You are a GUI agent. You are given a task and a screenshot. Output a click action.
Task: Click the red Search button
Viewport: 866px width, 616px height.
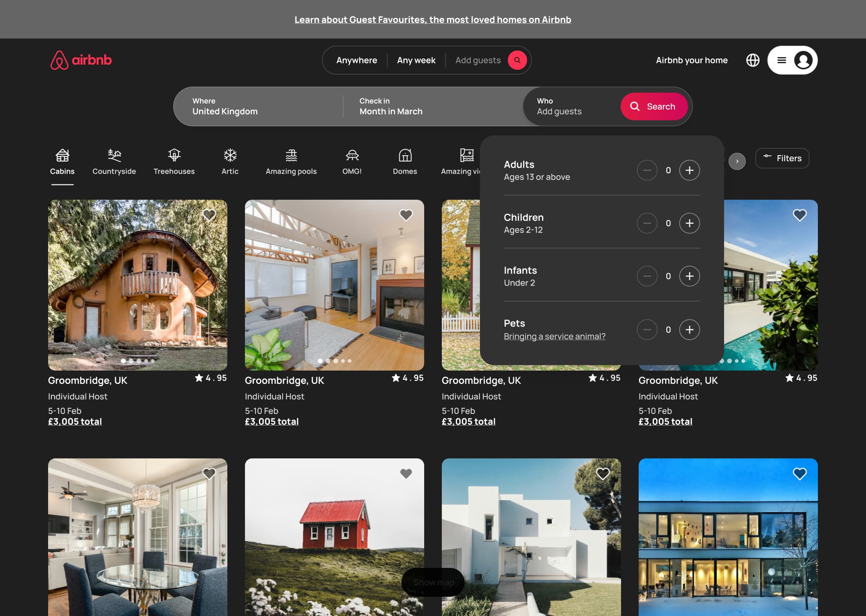pyautogui.click(x=654, y=106)
